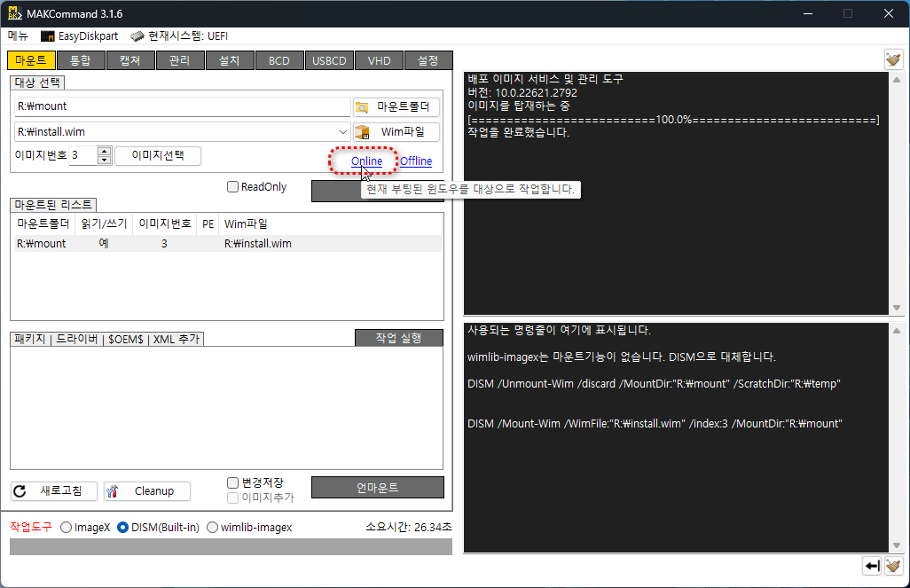The image size is (910, 588).
Task: Switch to the USBCD tab
Action: click(x=329, y=60)
